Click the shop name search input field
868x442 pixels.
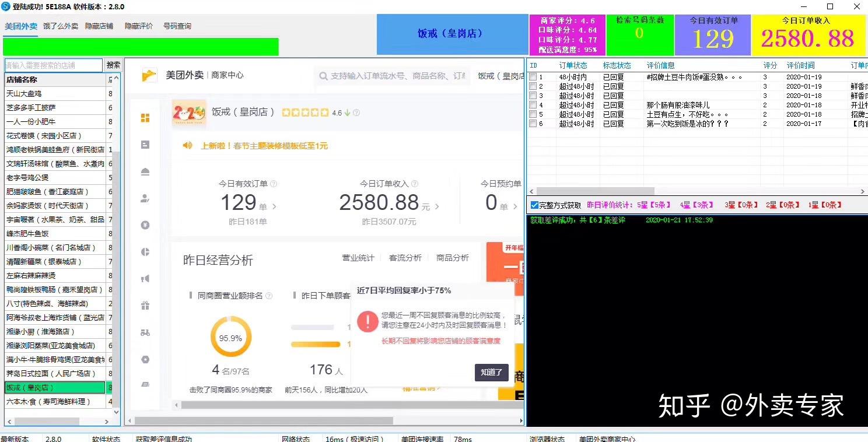(x=54, y=65)
